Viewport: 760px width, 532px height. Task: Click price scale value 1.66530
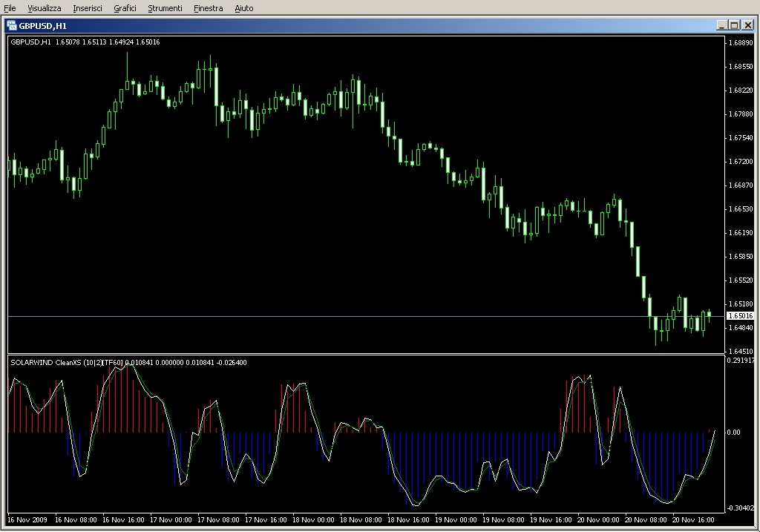[x=741, y=208]
